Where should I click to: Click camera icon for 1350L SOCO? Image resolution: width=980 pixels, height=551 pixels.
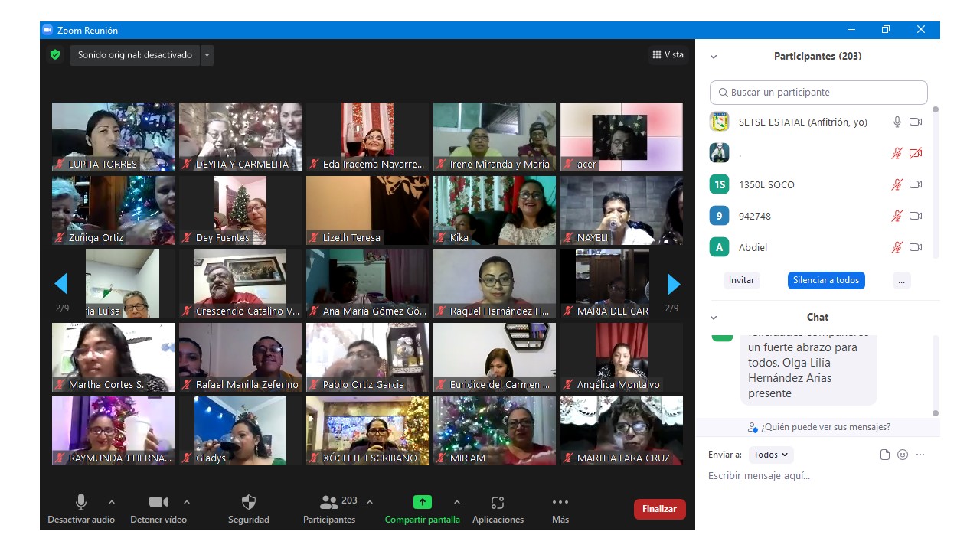point(916,184)
